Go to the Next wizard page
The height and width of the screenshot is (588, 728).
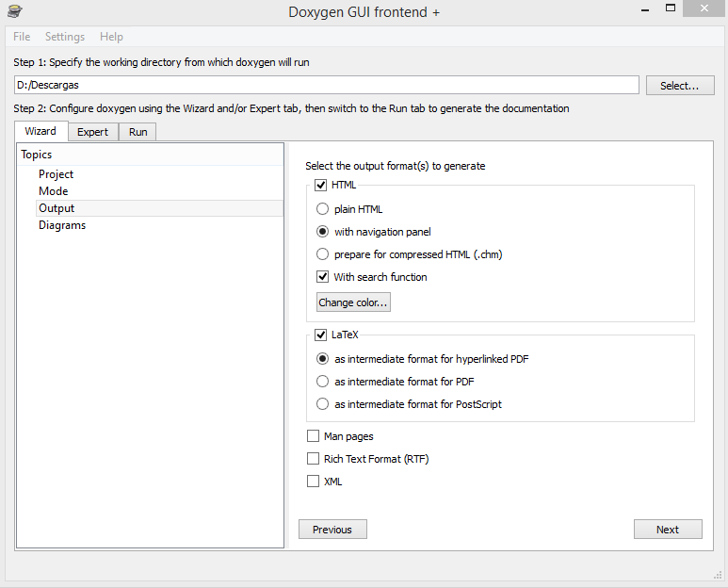(668, 530)
